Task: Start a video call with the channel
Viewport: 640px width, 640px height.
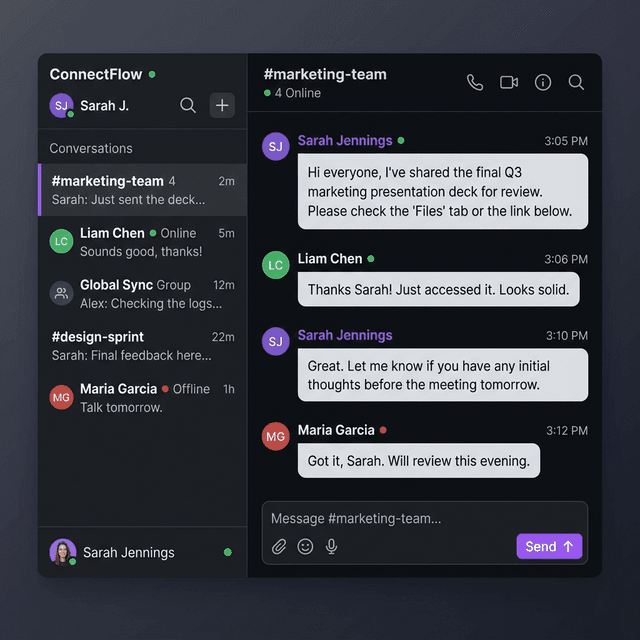Action: (509, 82)
